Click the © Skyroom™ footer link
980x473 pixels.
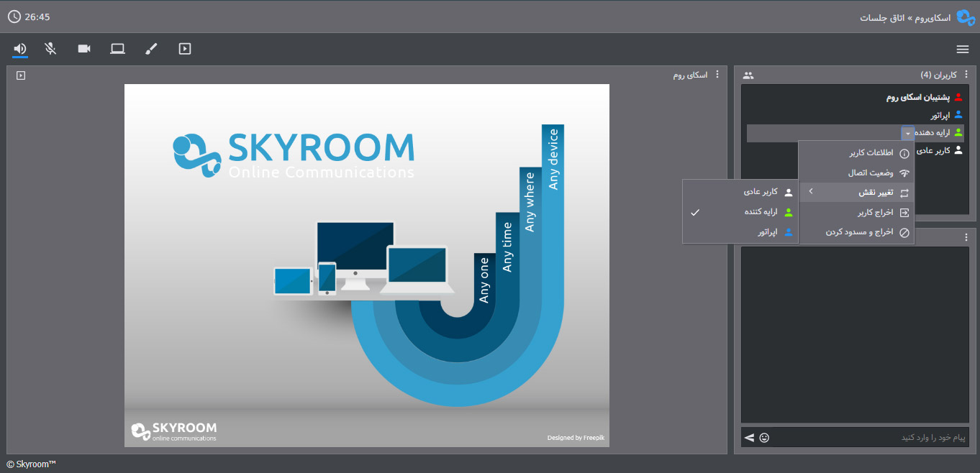(32, 464)
